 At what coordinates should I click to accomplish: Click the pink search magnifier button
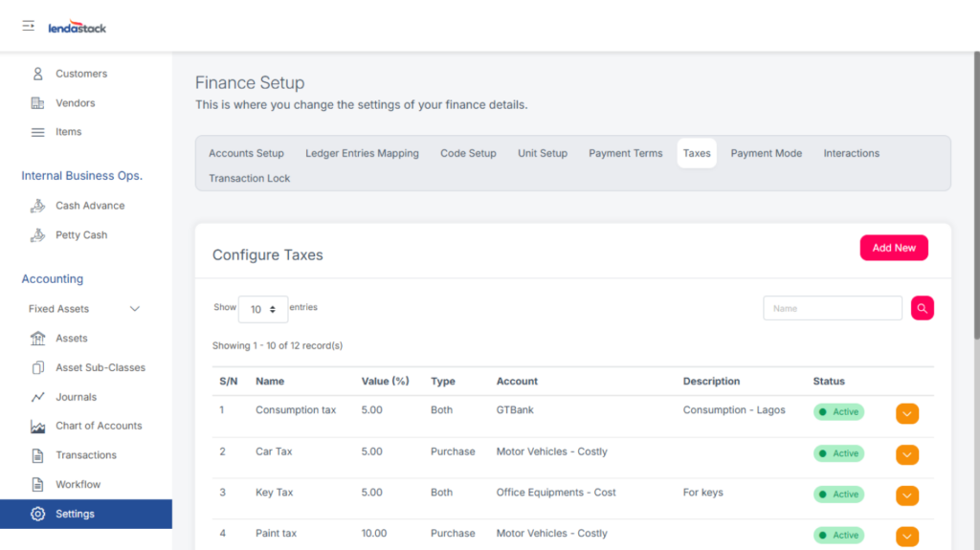[x=922, y=308]
